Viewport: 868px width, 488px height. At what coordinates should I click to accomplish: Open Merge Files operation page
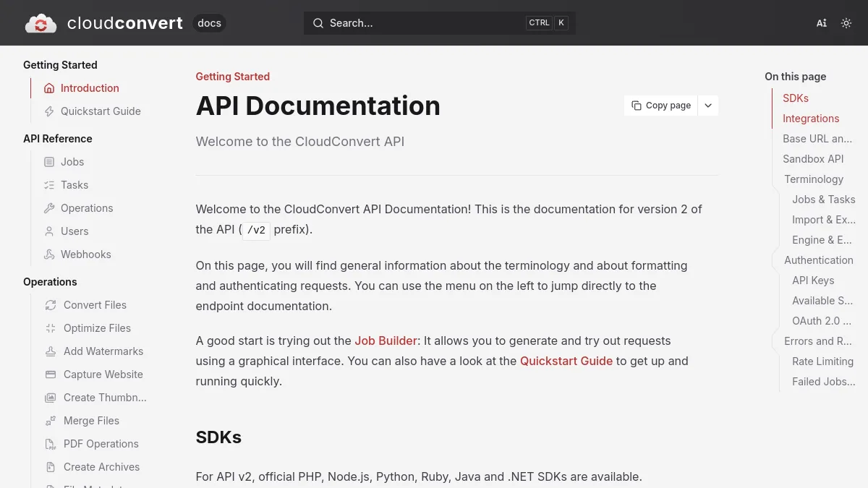91,421
